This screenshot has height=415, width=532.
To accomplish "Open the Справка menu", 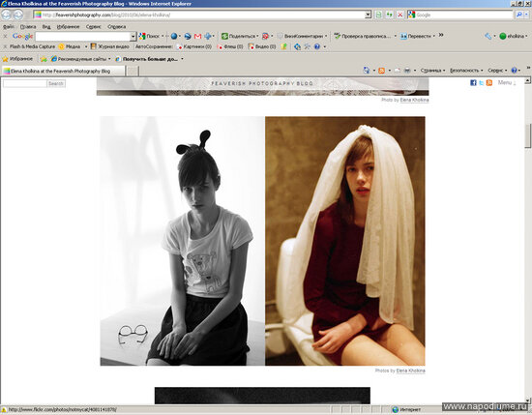I will (117, 26).
